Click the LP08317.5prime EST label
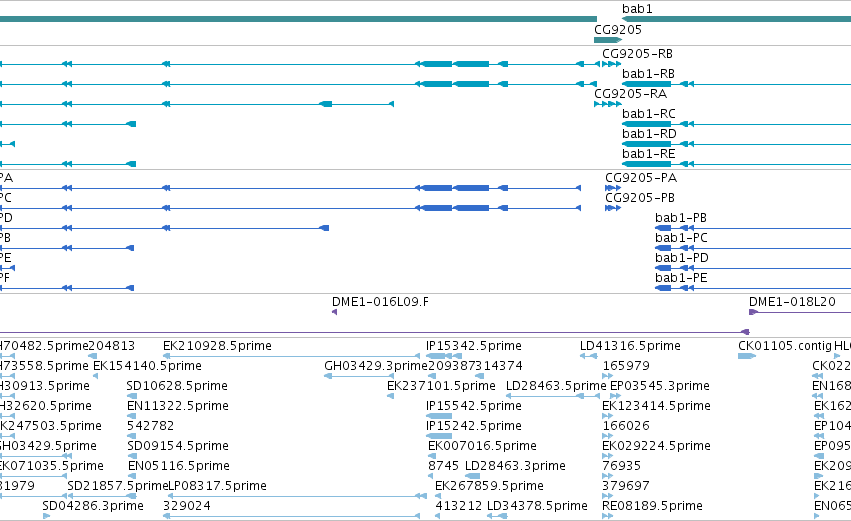 [217, 487]
